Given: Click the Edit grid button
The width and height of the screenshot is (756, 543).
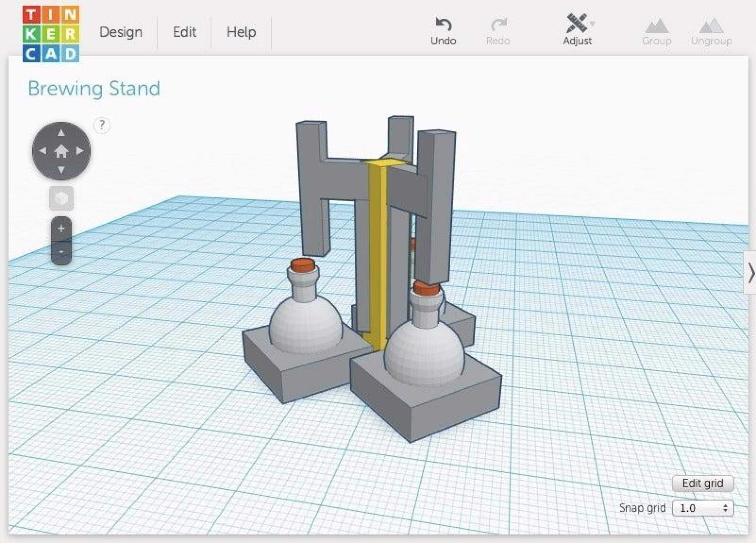Looking at the screenshot, I should [703, 483].
